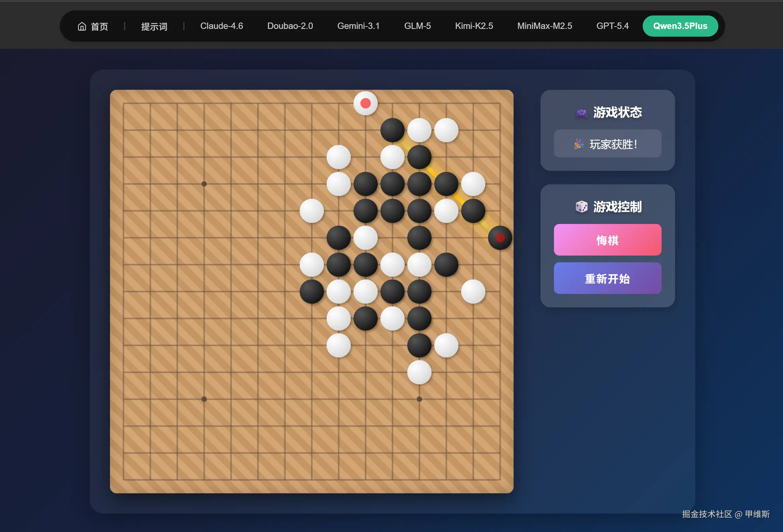Click the party popper icon by 玩家获胜
Viewport: 783px width, 532px height.
579,144
